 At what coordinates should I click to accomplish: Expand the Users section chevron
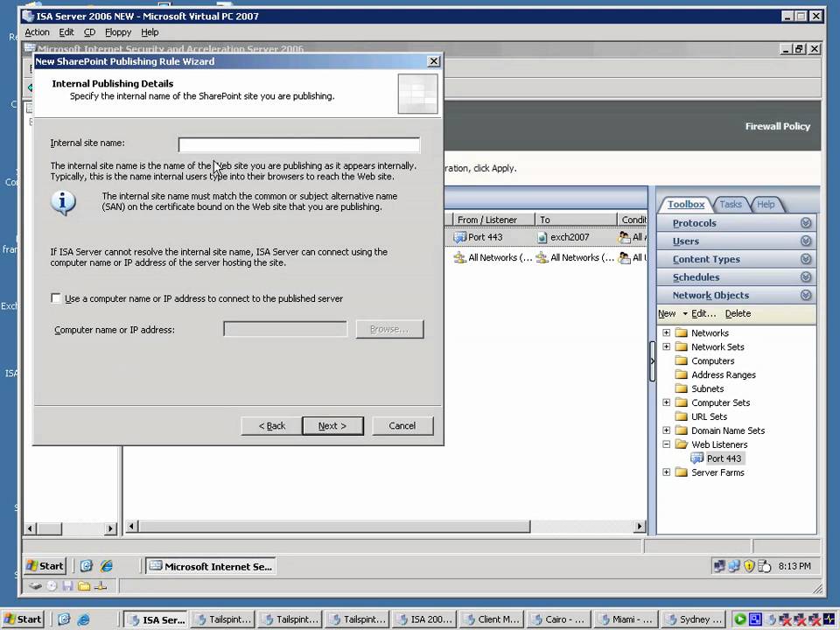tap(806, 241)
